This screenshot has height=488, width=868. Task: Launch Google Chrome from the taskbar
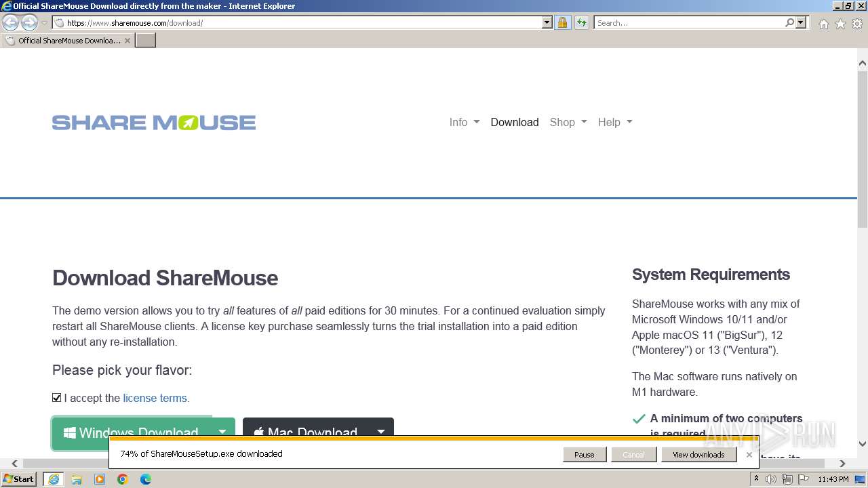(x=123, y=479)
